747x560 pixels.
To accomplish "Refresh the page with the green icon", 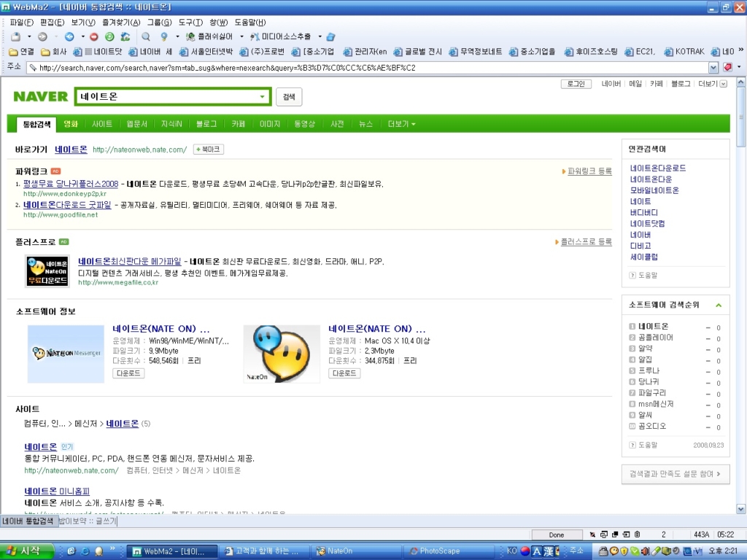I will pos(109,36).
